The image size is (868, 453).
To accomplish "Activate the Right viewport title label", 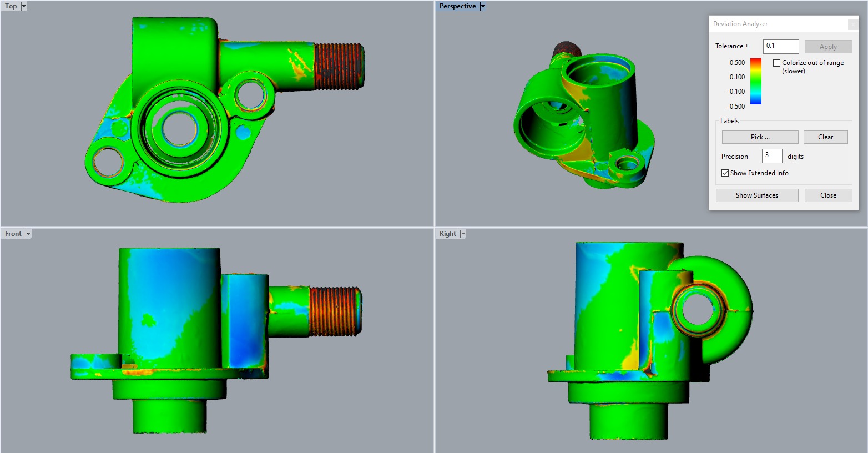I will pyautogui.click(x=447, y=234).
